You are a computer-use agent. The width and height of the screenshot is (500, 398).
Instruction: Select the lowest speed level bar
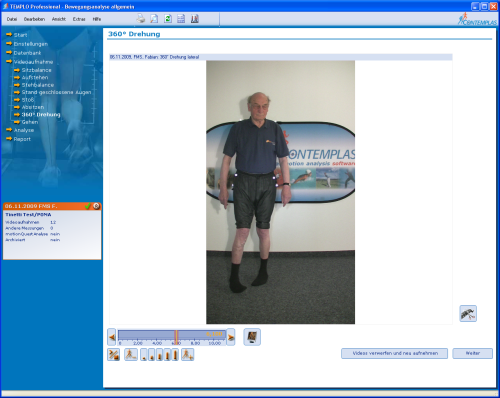144,355
